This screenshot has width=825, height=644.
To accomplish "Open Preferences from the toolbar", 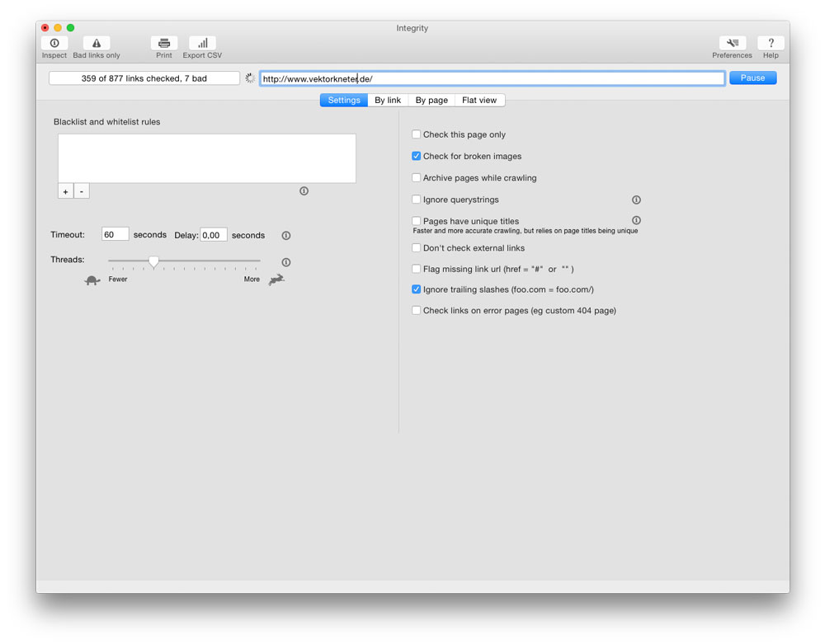I will [x=733, y=43].
